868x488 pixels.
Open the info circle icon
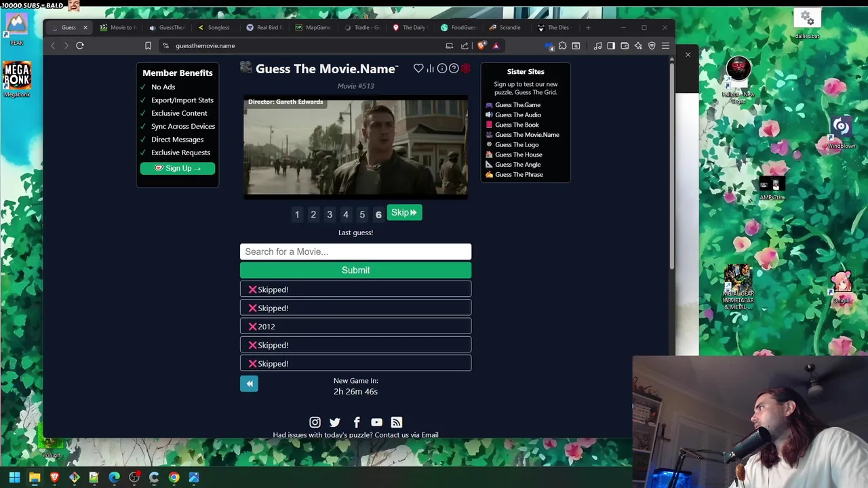click(442, 68)
